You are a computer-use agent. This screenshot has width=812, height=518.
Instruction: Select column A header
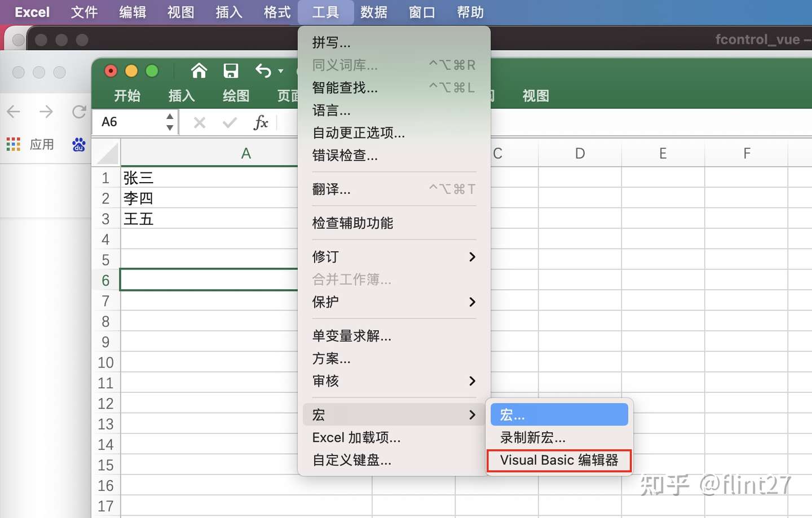246,153
